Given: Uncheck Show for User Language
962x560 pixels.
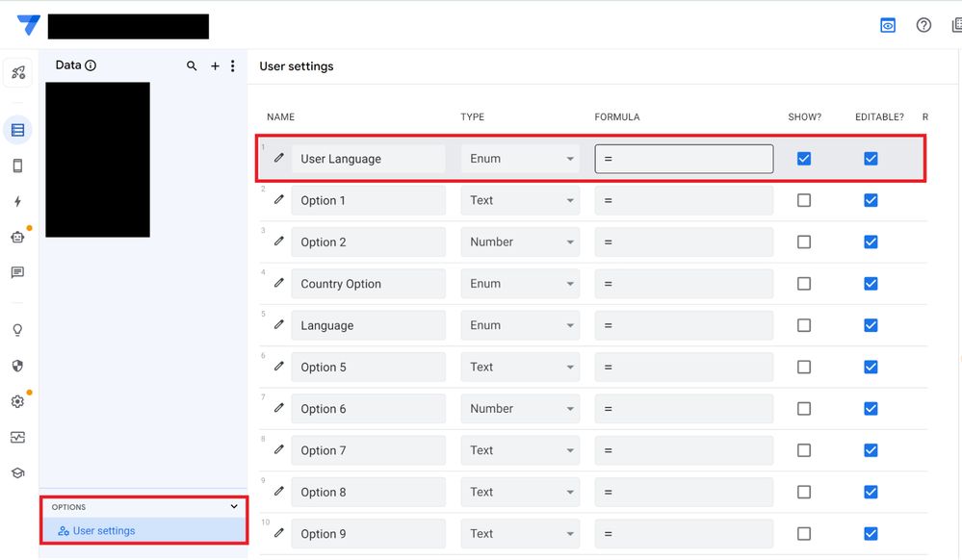Looking at the screenshot, I should [804, 159].
